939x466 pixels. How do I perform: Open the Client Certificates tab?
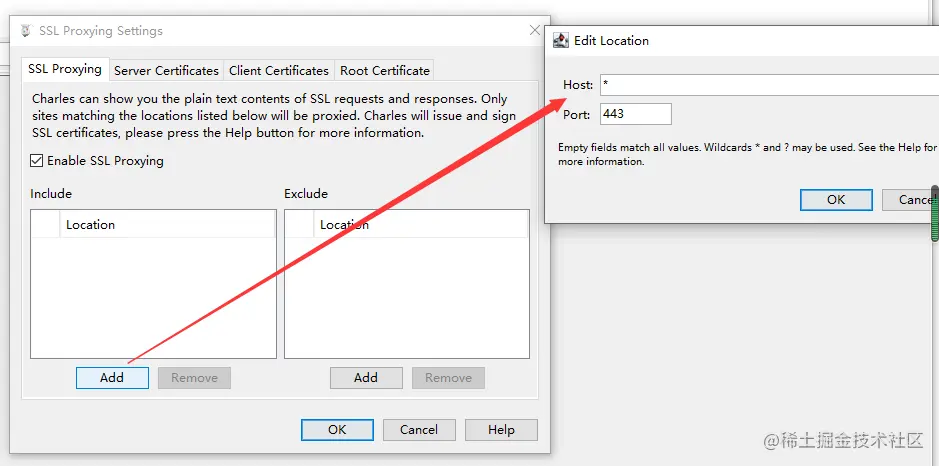pyautogui.click(x=279, y=71)
